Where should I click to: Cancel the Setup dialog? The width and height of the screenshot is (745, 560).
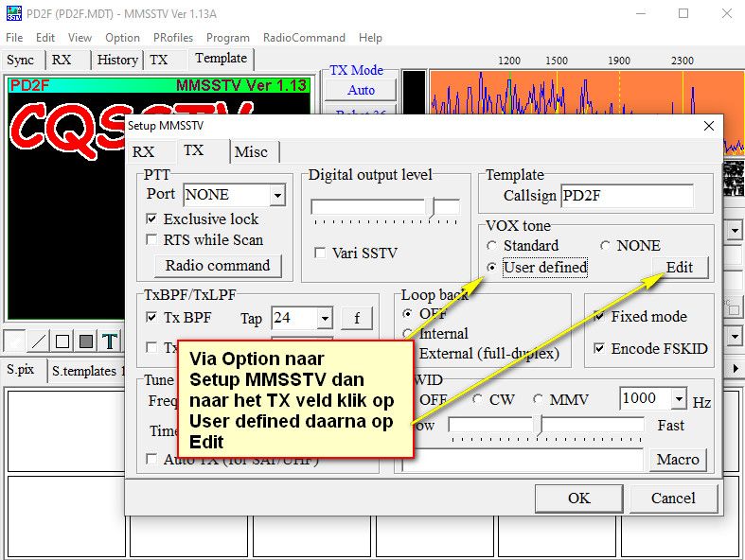click(673, 499)
